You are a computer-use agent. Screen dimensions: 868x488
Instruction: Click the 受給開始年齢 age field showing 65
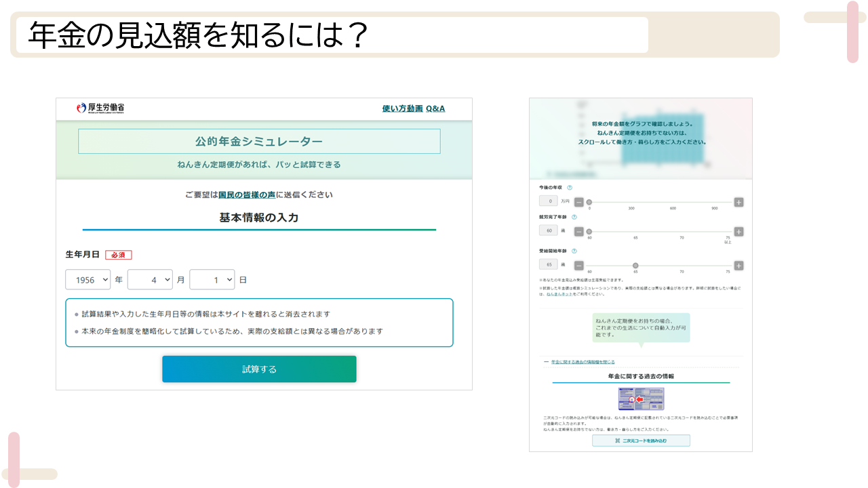549,265
